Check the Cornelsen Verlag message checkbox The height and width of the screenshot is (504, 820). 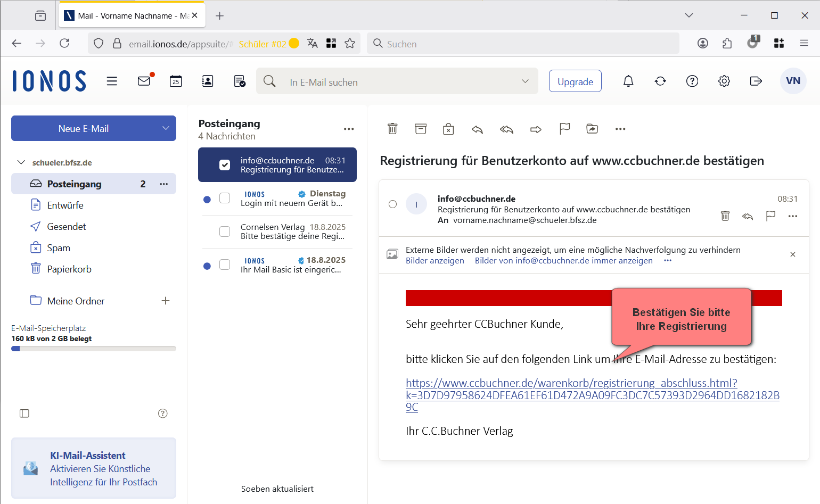coord(225,232)
